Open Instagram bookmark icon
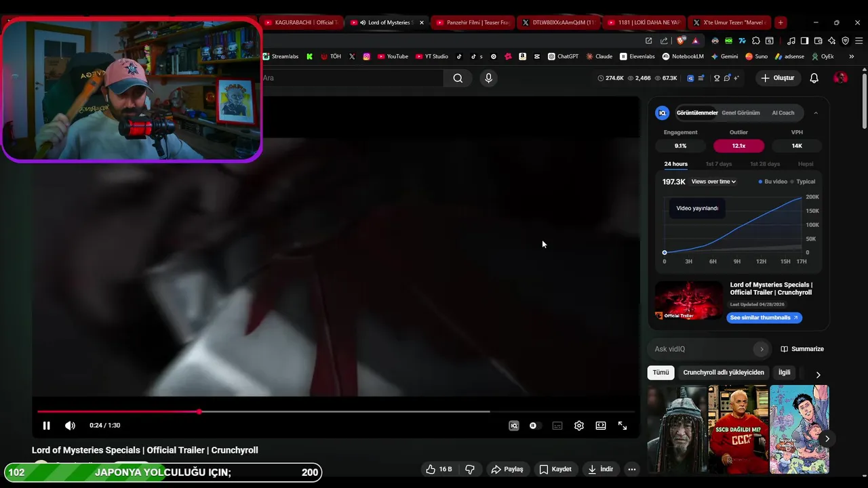Image resolution: width=868 pixels, height=488 pixels. coord(367,56)
